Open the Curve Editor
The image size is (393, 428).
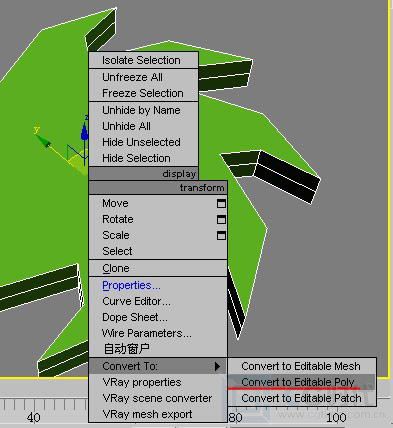[x=158, y=302]
